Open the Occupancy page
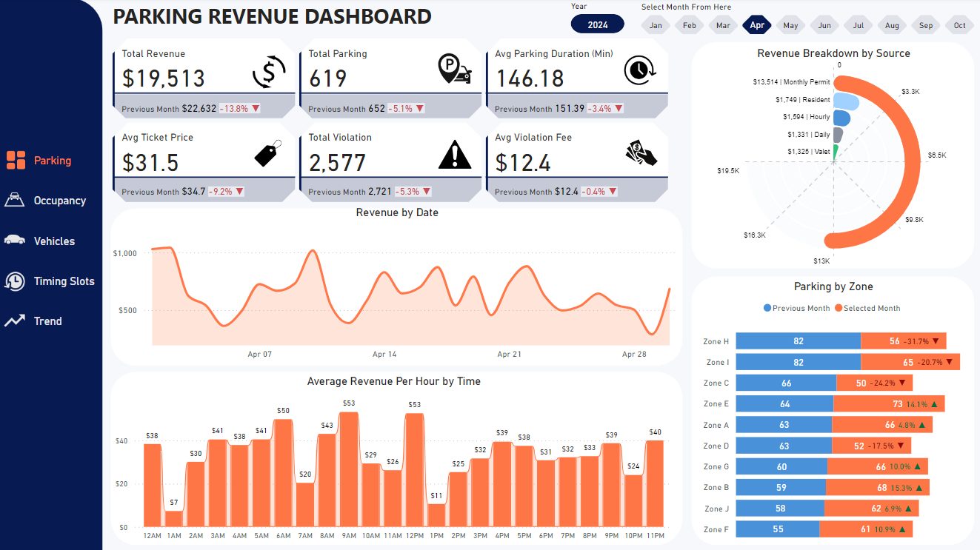Viewport: 980px width, 550px height. (x=59, y=201)
